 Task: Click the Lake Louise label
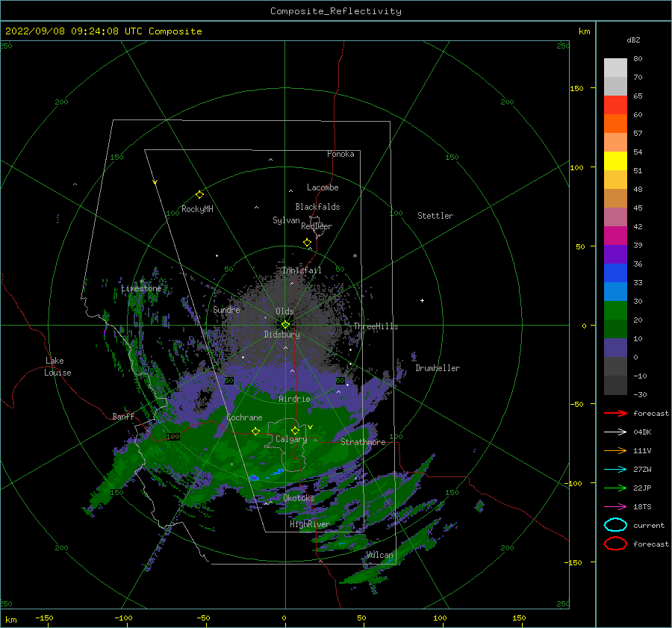point(57,367)
